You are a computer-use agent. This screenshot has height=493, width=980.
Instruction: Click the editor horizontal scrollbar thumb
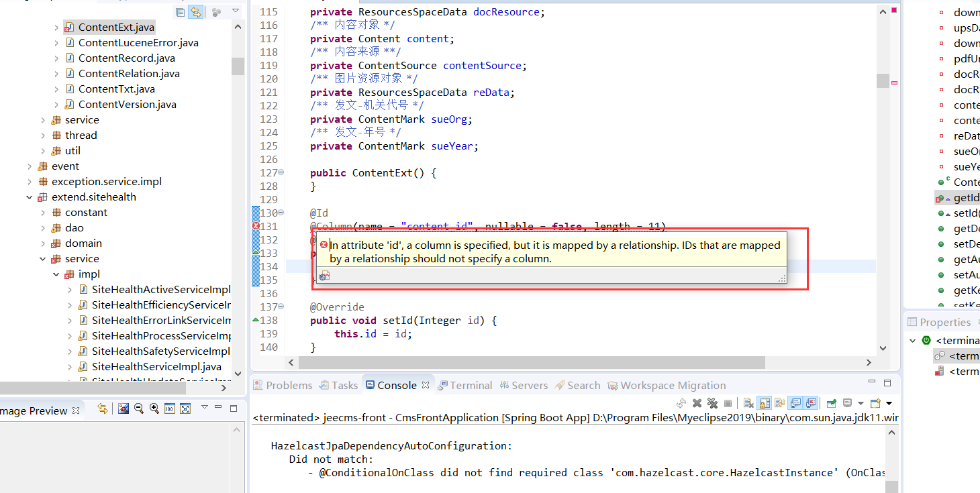point(531,362)
